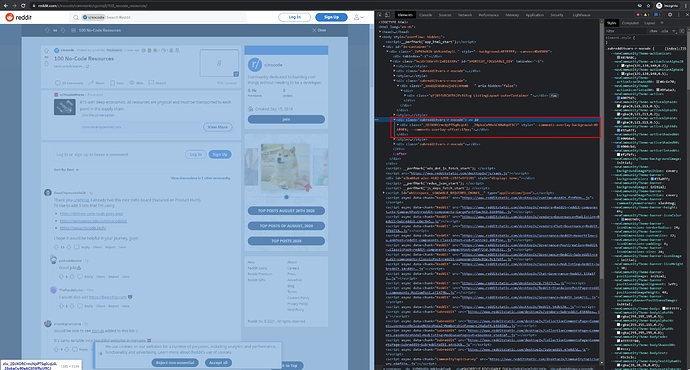Click the first rgba color swatch in Styles
Viewport: 690px width, 370px height.
pyautogui.click(x=623, y=66)
